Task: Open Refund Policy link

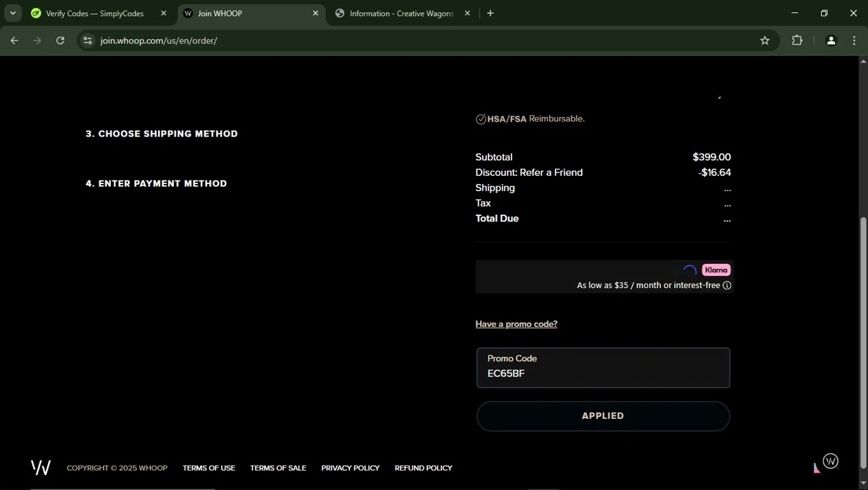Action: pyautogui.click(x=424, y=468)
